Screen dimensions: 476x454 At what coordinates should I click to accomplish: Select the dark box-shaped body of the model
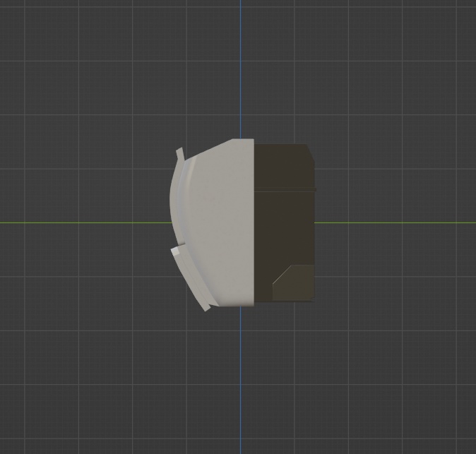[x=284, y=223]
